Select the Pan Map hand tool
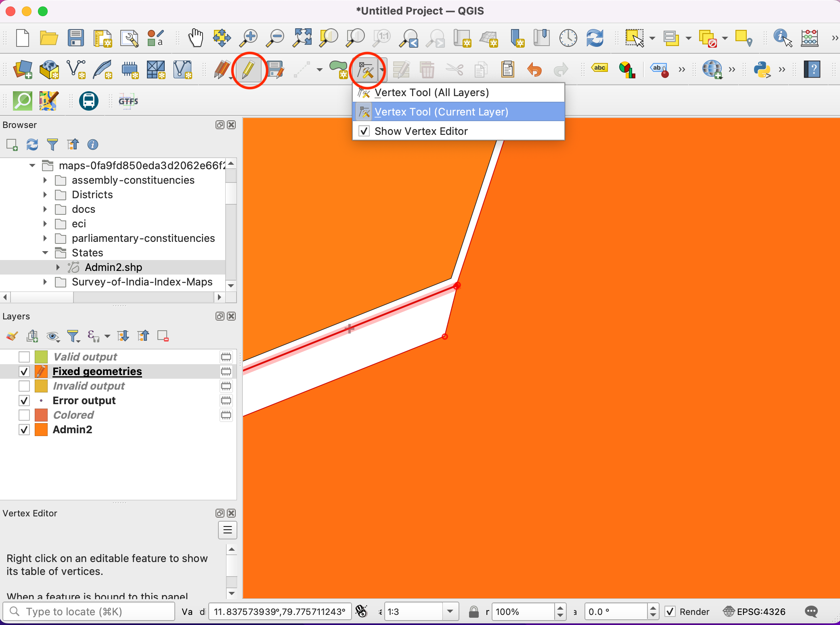 click(x=196, y=38)
